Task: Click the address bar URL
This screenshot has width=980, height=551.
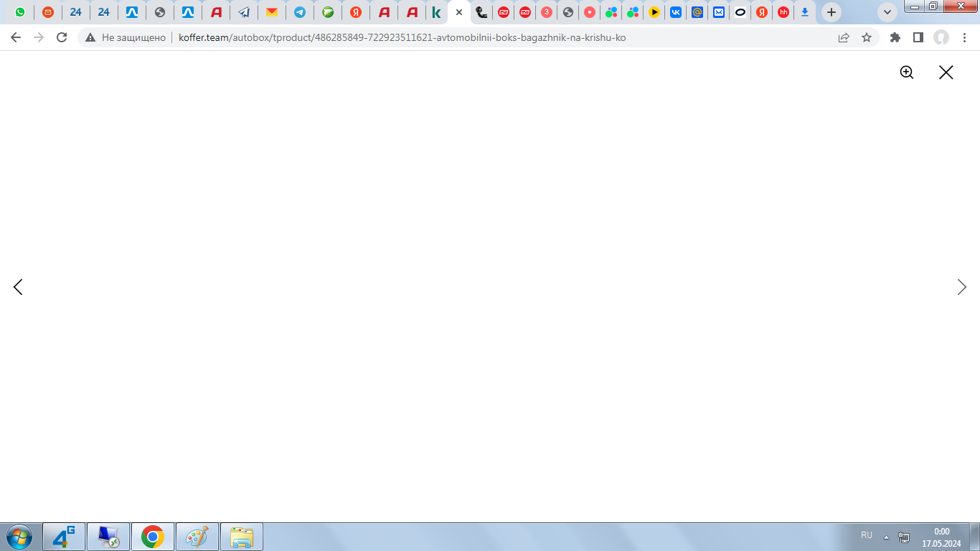Action: [402, 37]
